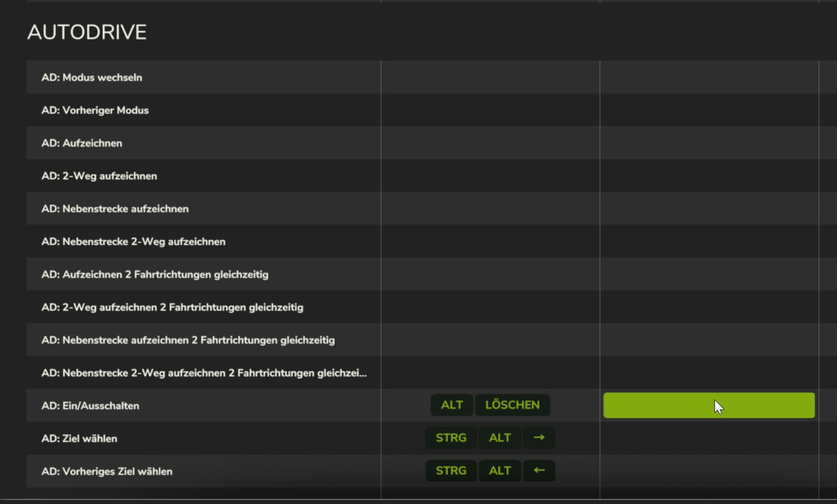Select the "AD: Vorheriges Ziel wählen" label
Screen dimensions: 837x504
(107, 471)
